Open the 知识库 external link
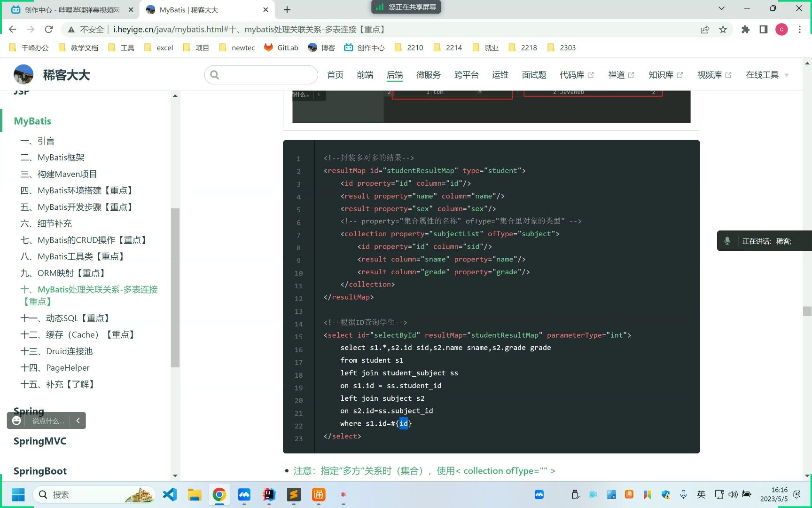This screenshot has width=812, height=508. click(x=665, y=75)
